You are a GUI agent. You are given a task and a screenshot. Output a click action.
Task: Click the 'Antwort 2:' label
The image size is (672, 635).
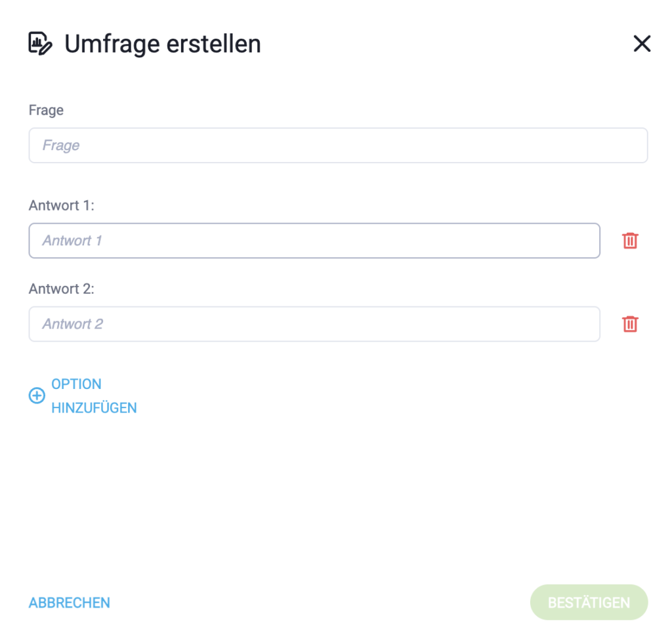62,289
